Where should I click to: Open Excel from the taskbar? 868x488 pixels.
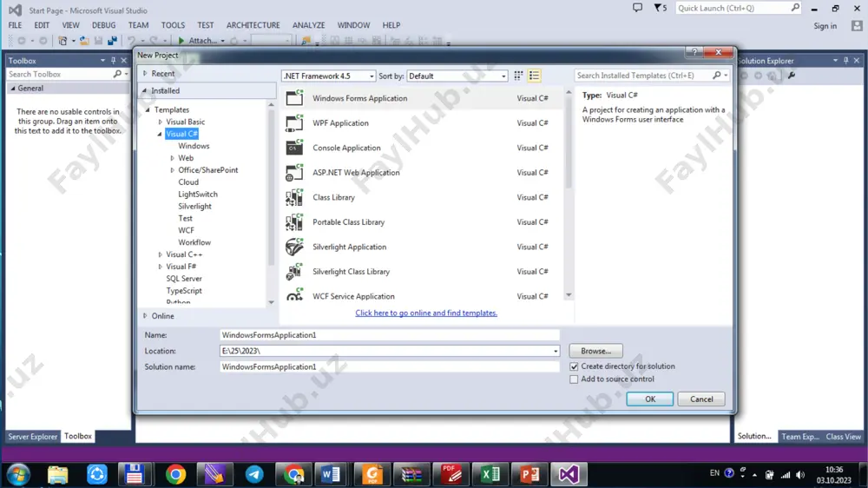[490, 475]
